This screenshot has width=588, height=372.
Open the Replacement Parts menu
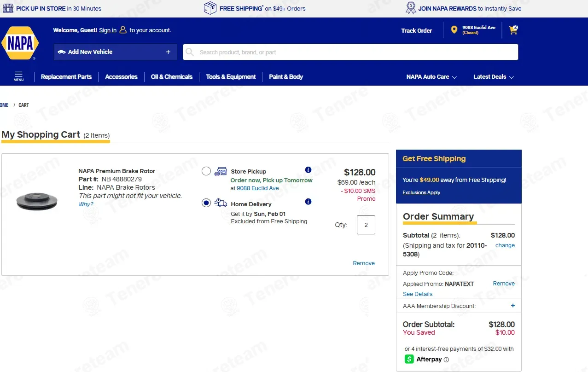coord(66,77)
